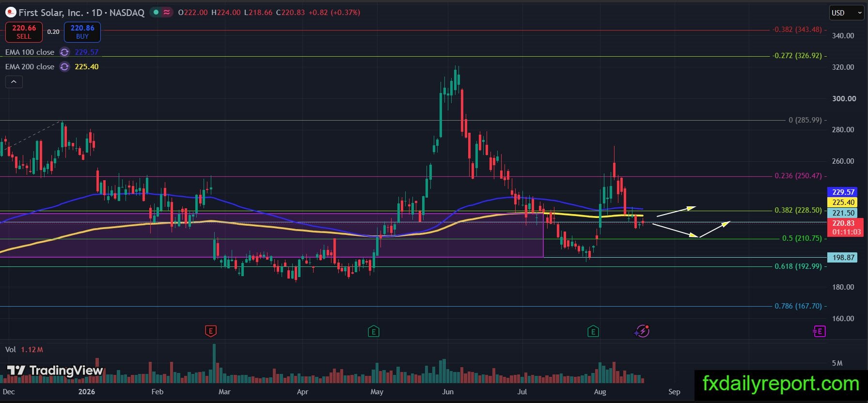Click the purple upcoming earnings marker
This screenshot has width=868, height=403.
coord(819,331)
